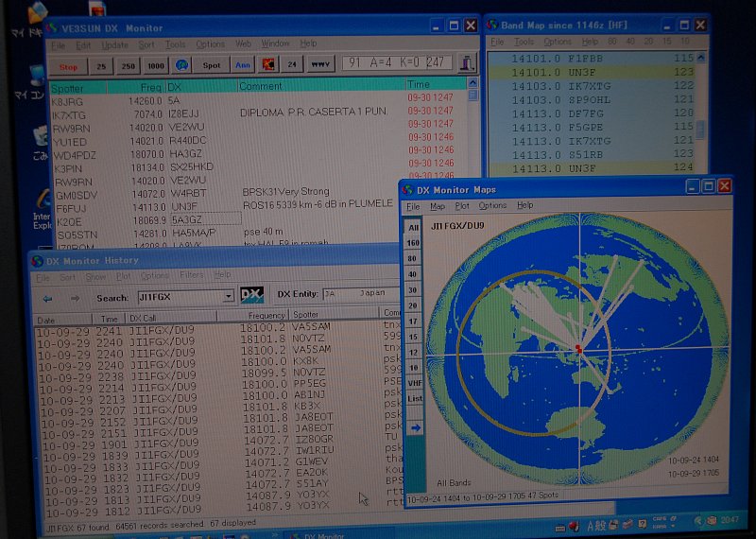
Task: Click the Date column header in History
Action: click(x=62, y=320)
